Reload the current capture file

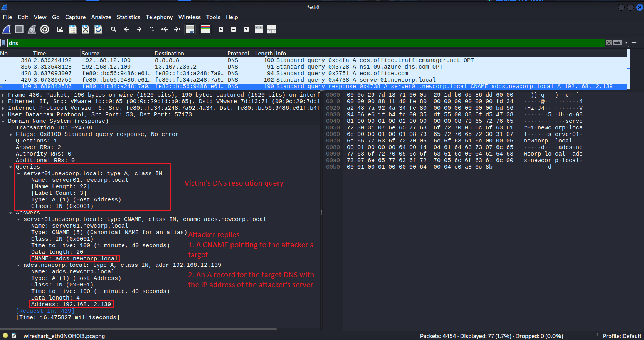[x=98, y=29]
